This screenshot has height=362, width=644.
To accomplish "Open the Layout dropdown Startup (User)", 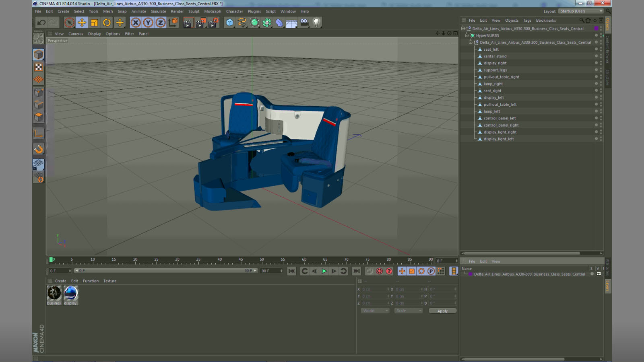I will pos(581,11).
